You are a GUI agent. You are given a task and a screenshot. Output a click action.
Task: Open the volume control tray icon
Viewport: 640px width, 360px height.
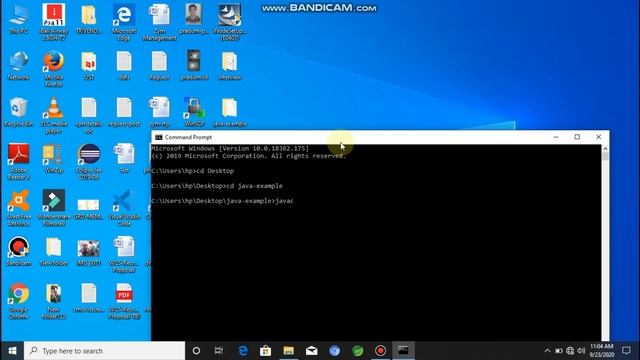click(581, 351)
